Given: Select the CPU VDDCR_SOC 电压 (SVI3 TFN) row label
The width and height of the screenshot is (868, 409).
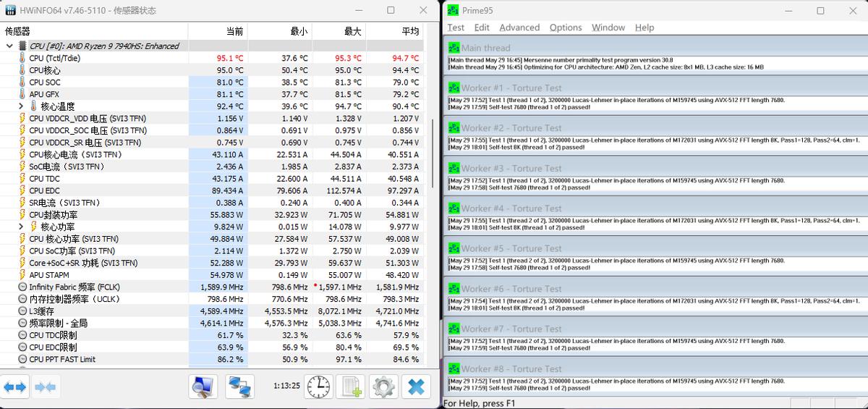Looking at the screenshot, I should [x=88, y=130].
